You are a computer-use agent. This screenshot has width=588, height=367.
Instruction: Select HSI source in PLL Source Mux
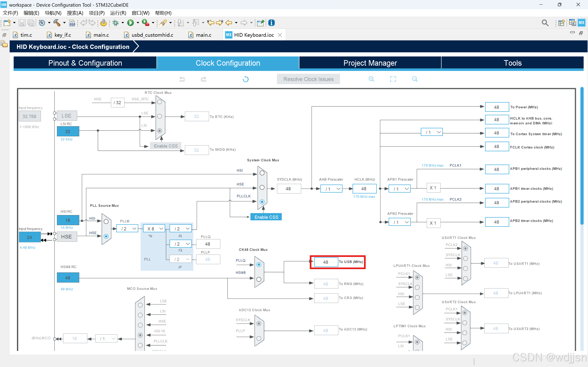point(106,221)
